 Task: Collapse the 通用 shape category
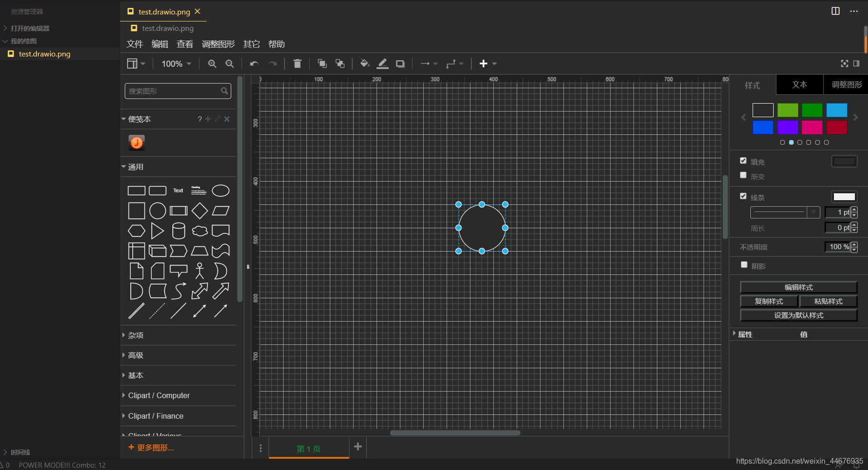(178, 167)
